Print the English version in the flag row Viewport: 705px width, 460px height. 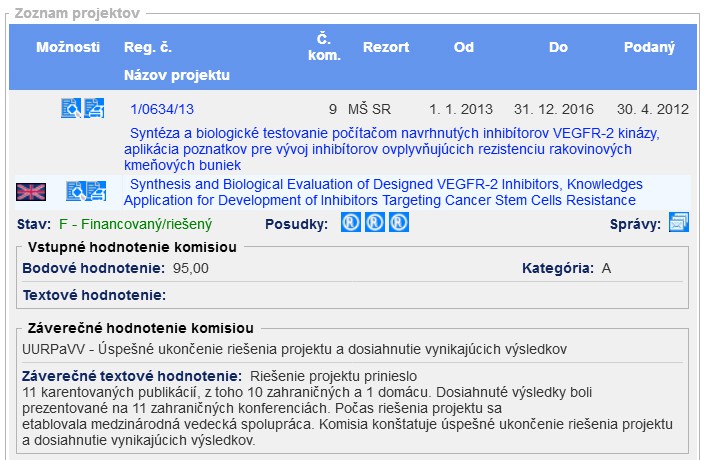pos(97,191)
